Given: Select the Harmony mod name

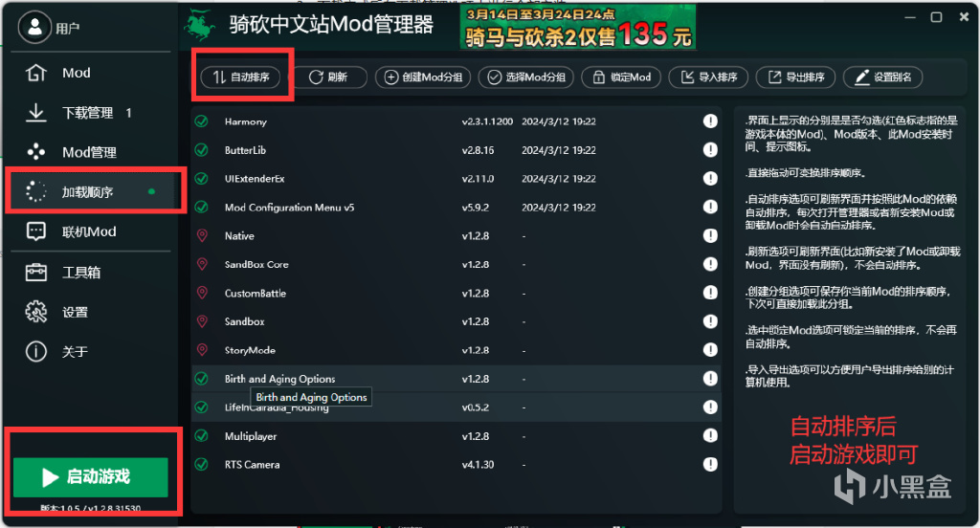Looking at the screenshot, I should (x=246, y=121).
